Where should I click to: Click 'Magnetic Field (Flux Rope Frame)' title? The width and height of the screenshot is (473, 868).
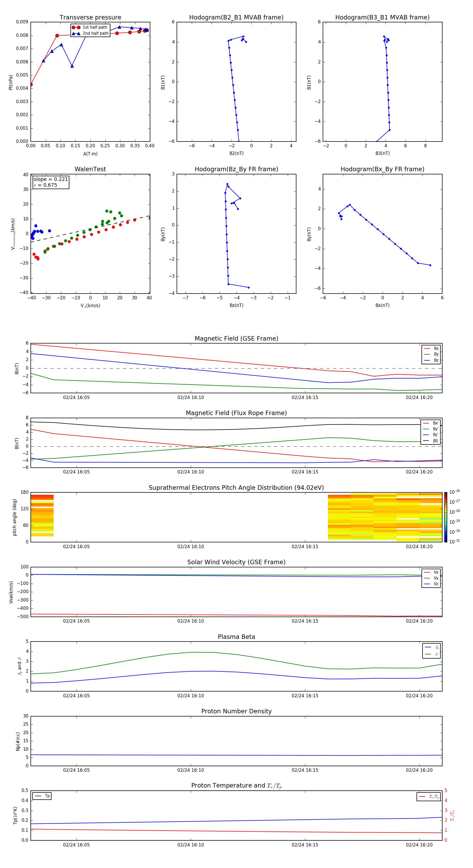[x=236, y=413]
